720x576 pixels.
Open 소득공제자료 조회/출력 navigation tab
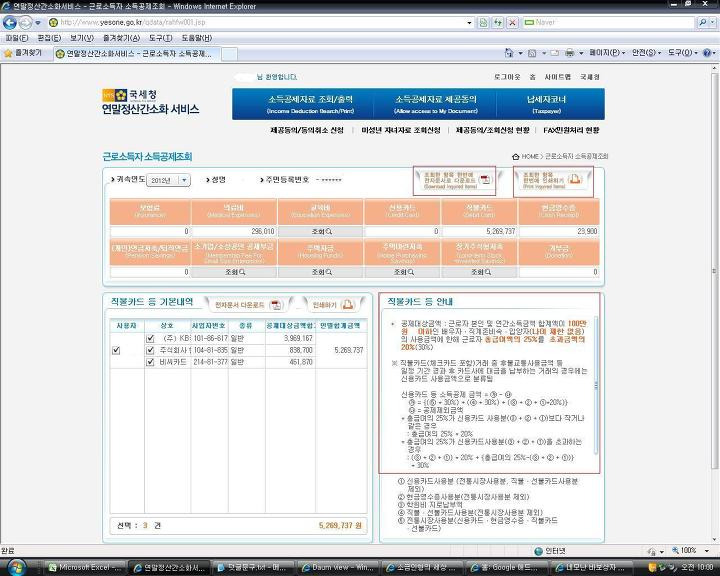[310, 104]
